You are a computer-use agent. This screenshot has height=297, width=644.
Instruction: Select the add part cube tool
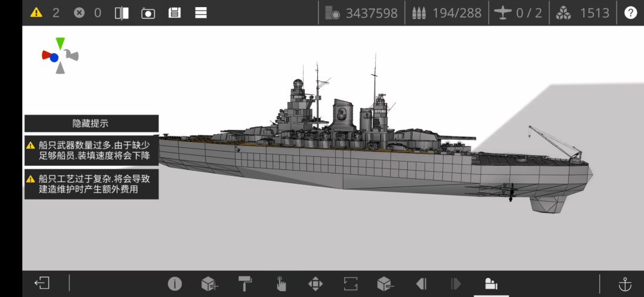pos(209,284)
